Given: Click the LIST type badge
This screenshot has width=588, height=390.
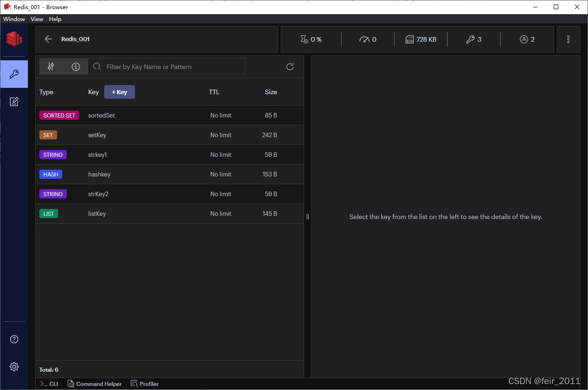Looking at the screenshot, I should tap(48, 214).
